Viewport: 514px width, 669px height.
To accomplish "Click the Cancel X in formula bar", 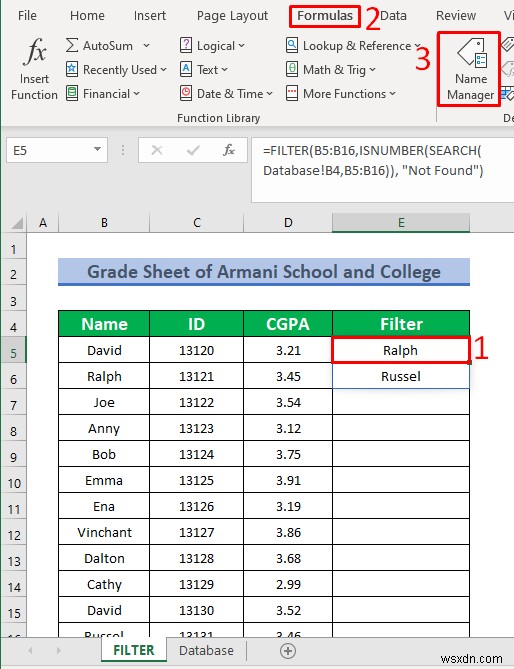I will tap(157, 150).
